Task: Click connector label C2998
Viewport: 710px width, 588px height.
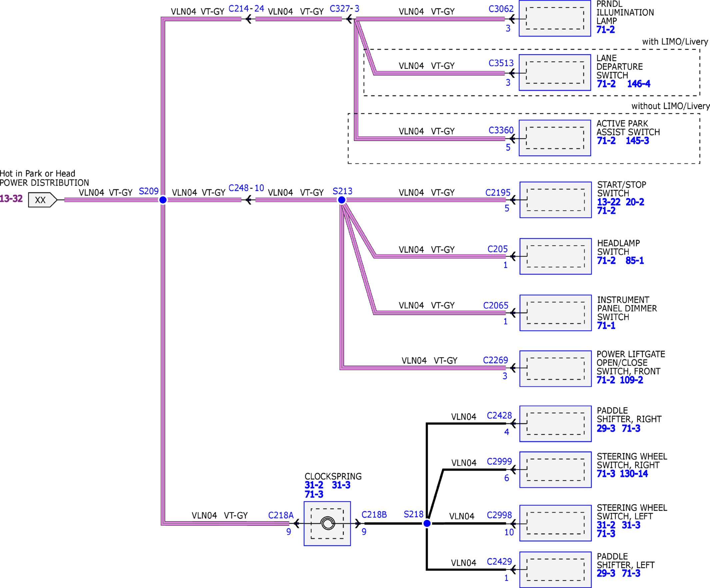Action: 499,515
